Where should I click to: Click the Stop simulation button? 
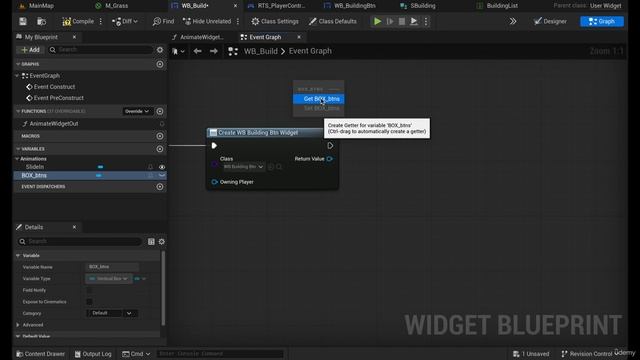pos(402,21)
